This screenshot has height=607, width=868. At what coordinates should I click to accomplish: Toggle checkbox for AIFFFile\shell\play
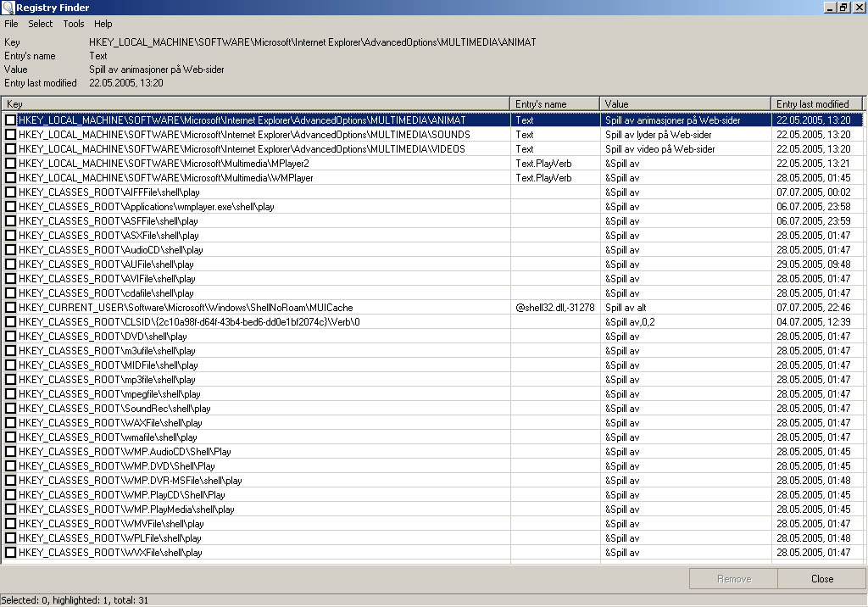[x=10, y=192]
